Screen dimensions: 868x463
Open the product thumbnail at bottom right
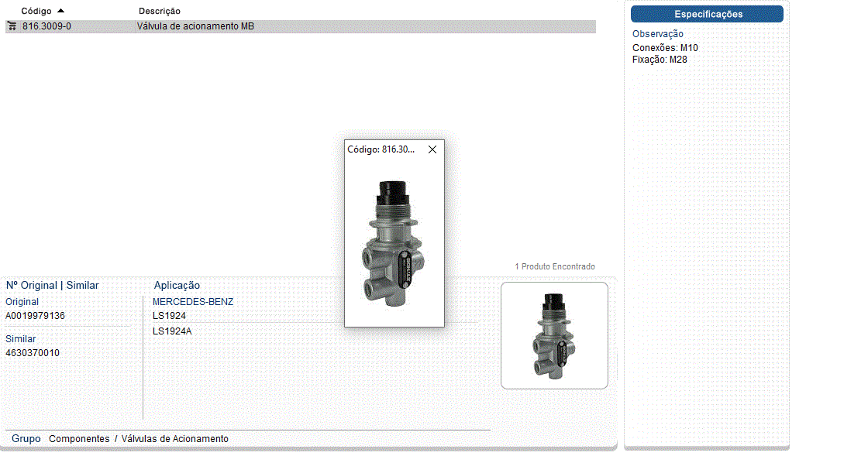point(554,335)
